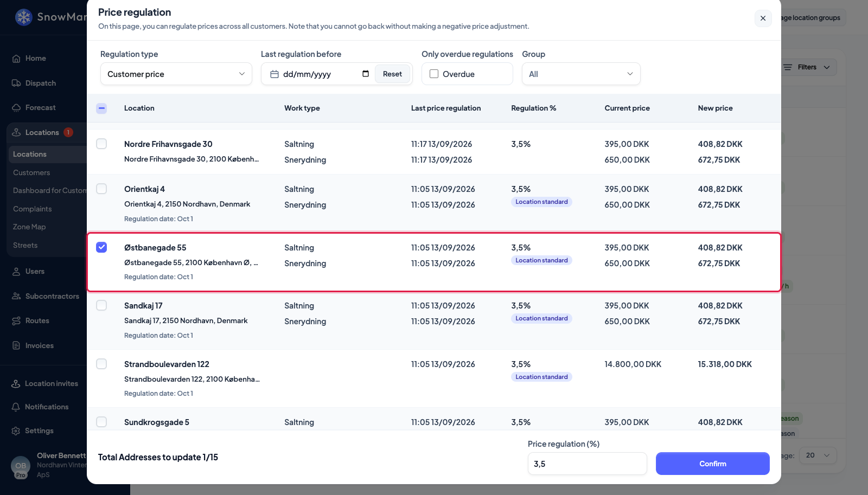Screen dimensions: 868x495
Task: Open the date picker icon beside Reset
Action: tap(366, 74)
